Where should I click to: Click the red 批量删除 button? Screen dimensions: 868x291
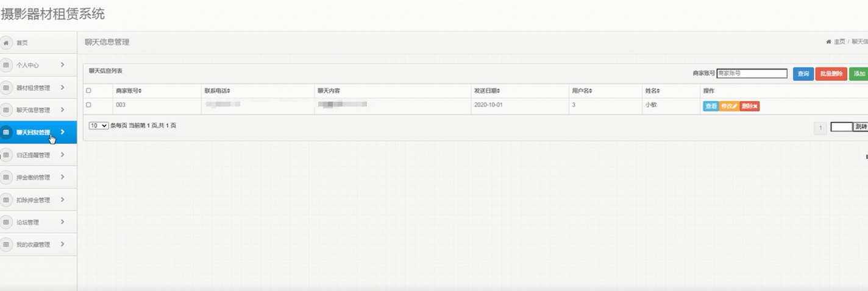pos(831,74)
